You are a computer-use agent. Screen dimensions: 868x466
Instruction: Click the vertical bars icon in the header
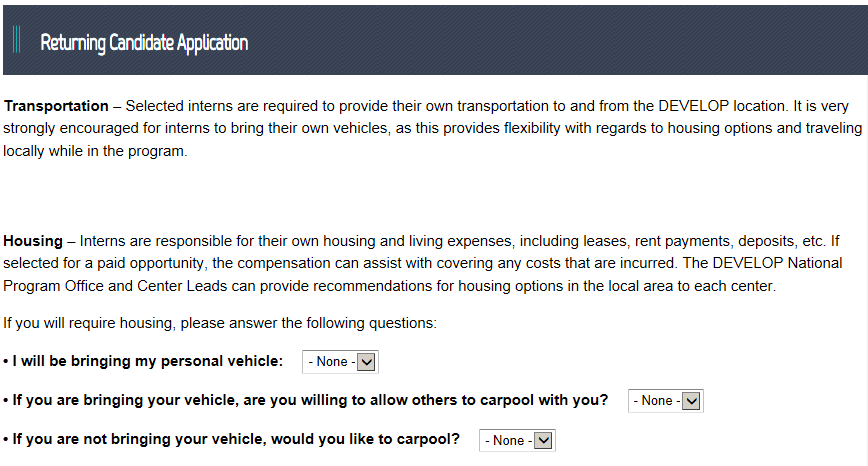click(x=16, y=41)
